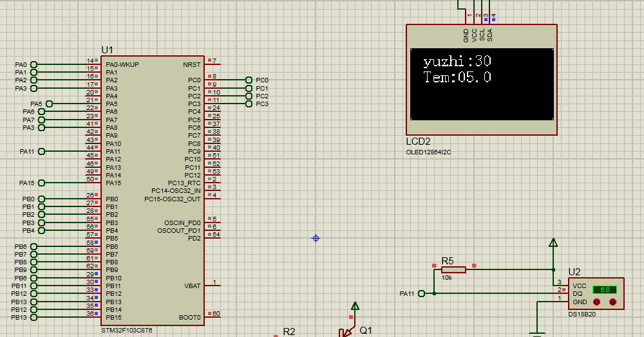This screenshot has width=644, height=337.
Task: Click the 10k resistor value text
Action: pos(446,278)
